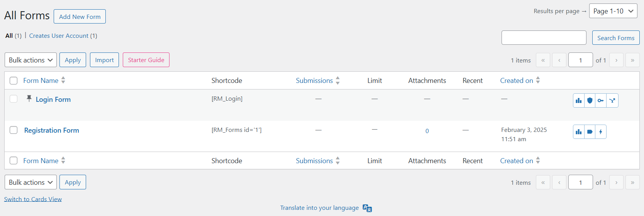Open bar chart analytics for Login Form
Screen dimensions: 644x216
click(578, 101)
